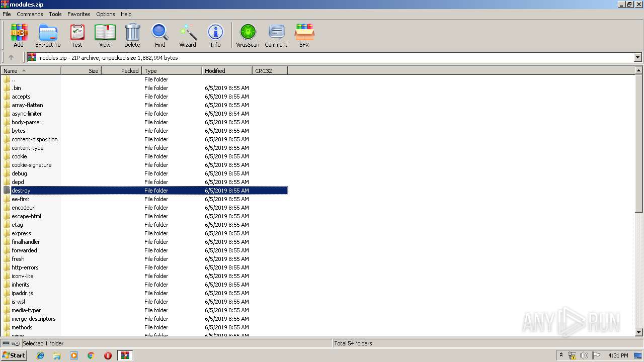
Task: Select the body-parser folder
Action: coord(144,122)
